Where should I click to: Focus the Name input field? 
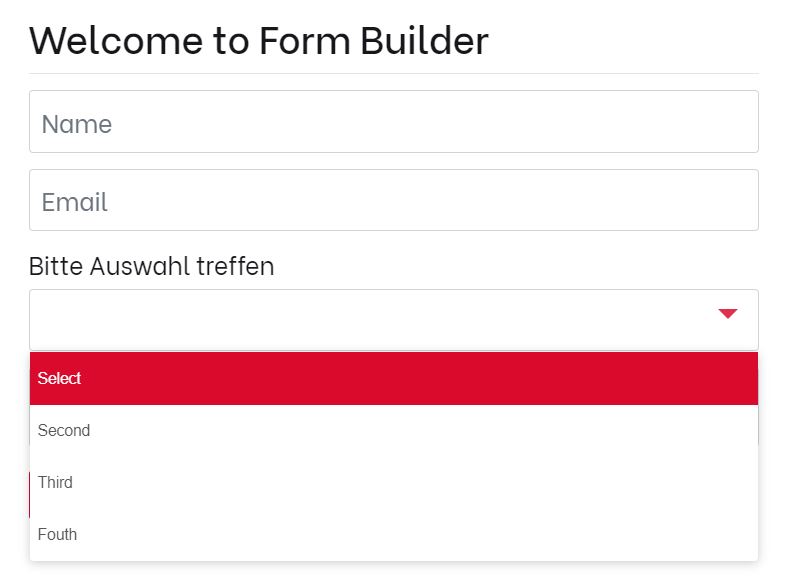[x=393, y=122]
